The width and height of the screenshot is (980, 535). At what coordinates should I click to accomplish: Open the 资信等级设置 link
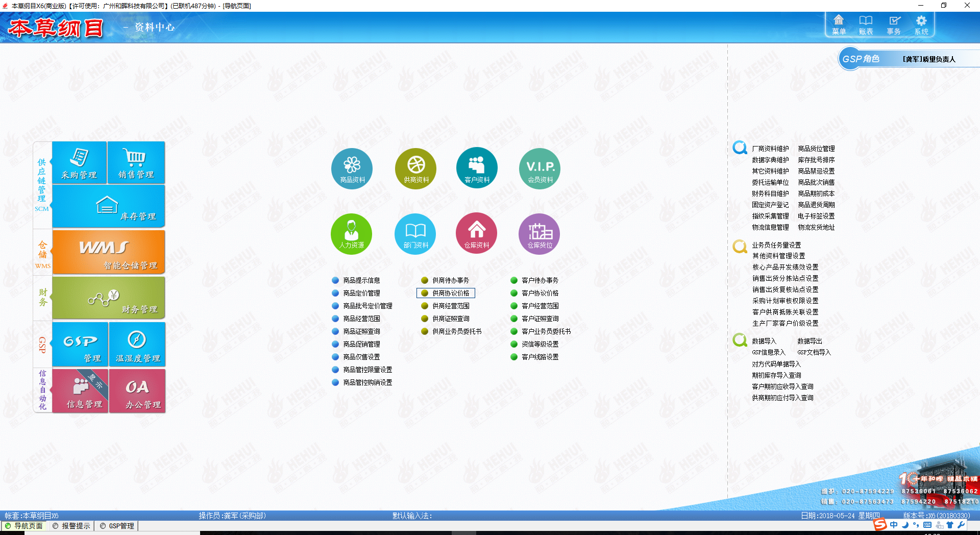pos(540,344)
